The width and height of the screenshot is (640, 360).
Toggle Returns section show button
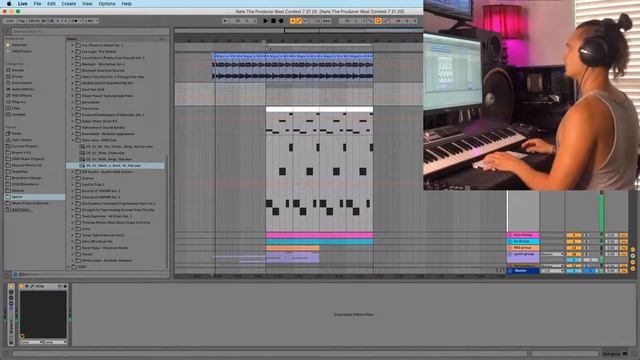coord(633,256)
